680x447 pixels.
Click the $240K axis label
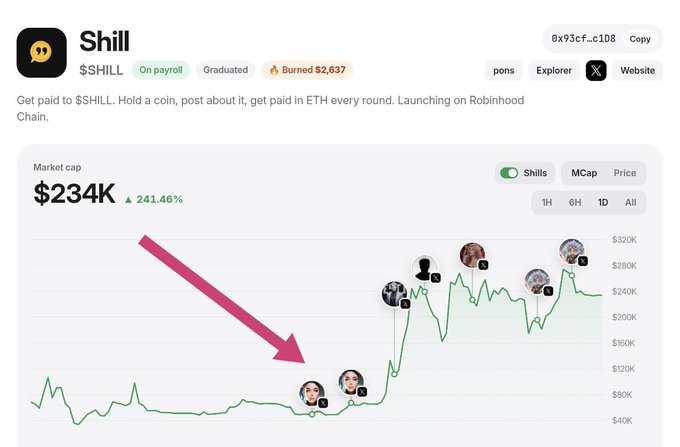click(x=624, y=291)
